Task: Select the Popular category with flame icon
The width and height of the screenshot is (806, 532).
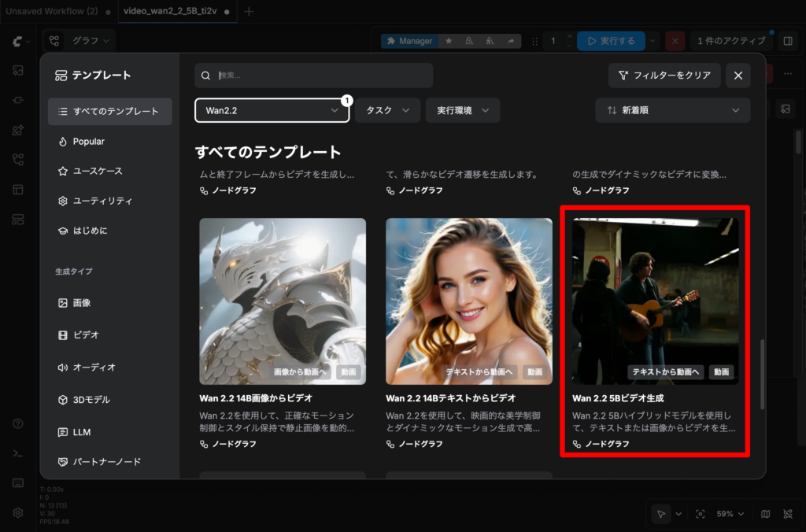Action: [89, 142]
